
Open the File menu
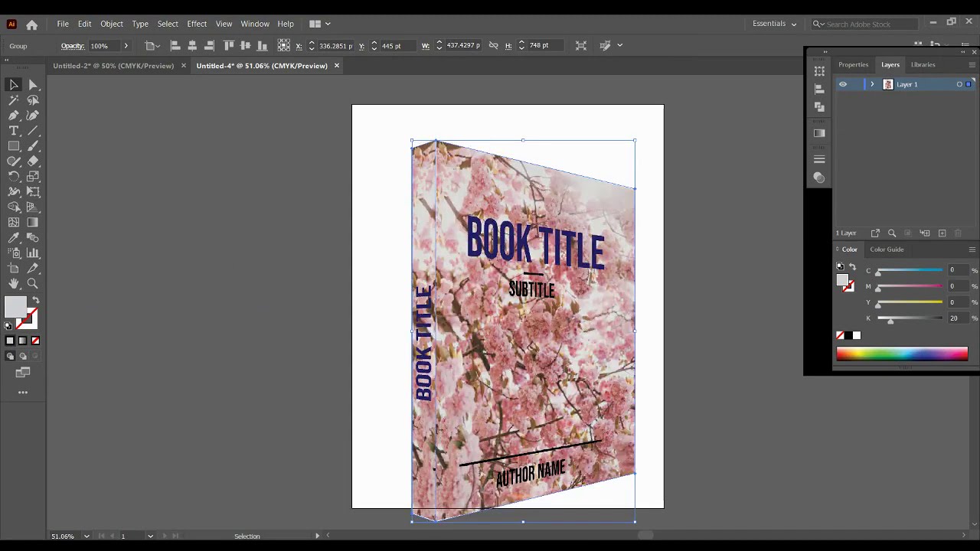tap(63, 24)
